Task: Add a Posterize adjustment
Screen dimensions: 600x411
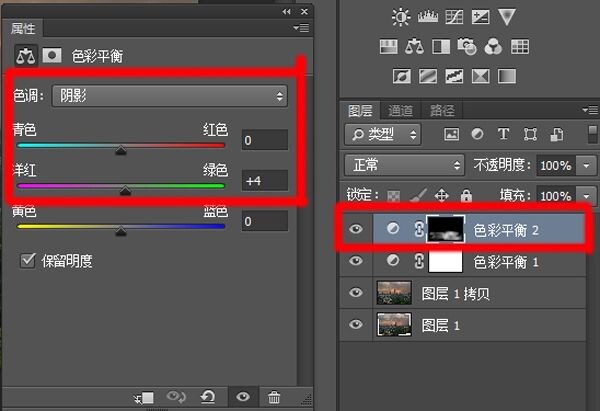Action: coord(428,76)
